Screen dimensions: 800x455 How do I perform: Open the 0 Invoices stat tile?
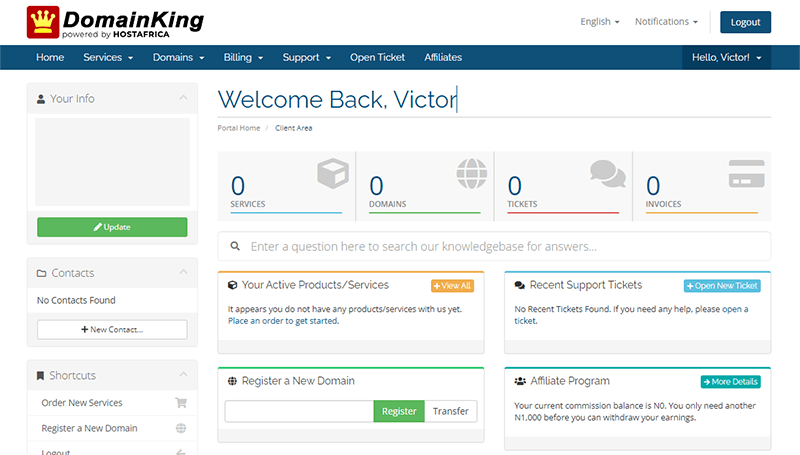(x=702, y=186)
